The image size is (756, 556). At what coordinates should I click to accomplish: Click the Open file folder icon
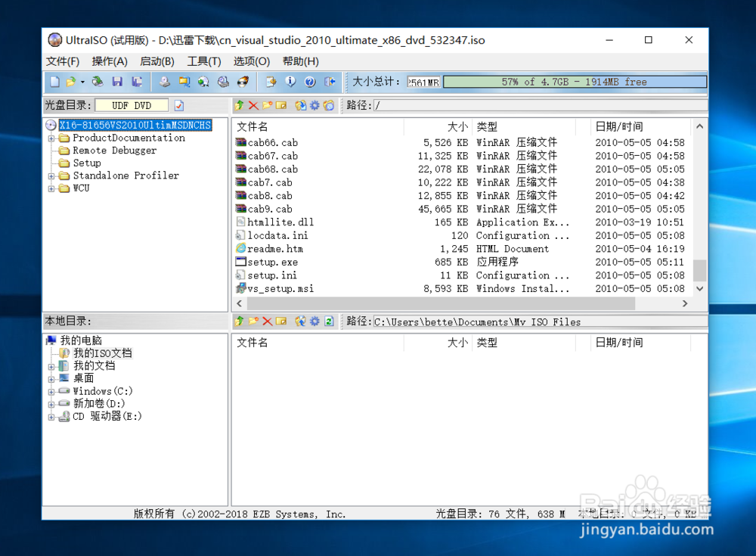[x=71, y=82]
